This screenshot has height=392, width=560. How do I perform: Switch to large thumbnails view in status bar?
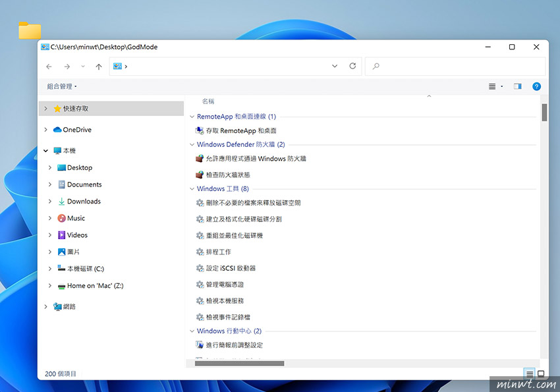(541, 374)
